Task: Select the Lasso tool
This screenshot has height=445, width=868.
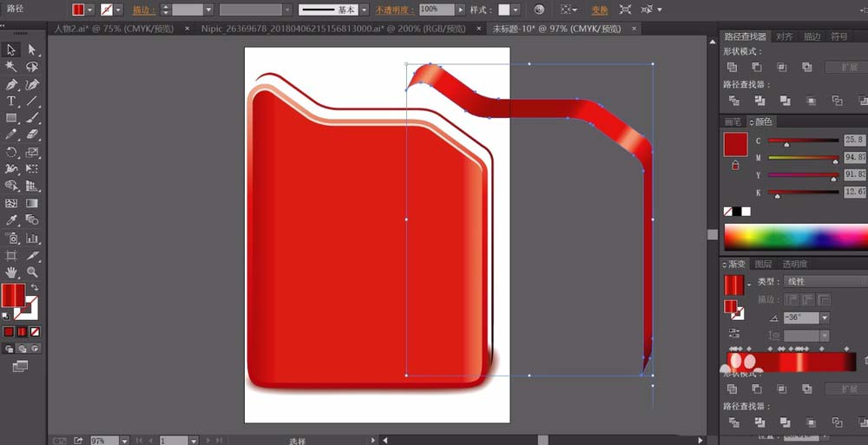Action: (x=32, y=67)
